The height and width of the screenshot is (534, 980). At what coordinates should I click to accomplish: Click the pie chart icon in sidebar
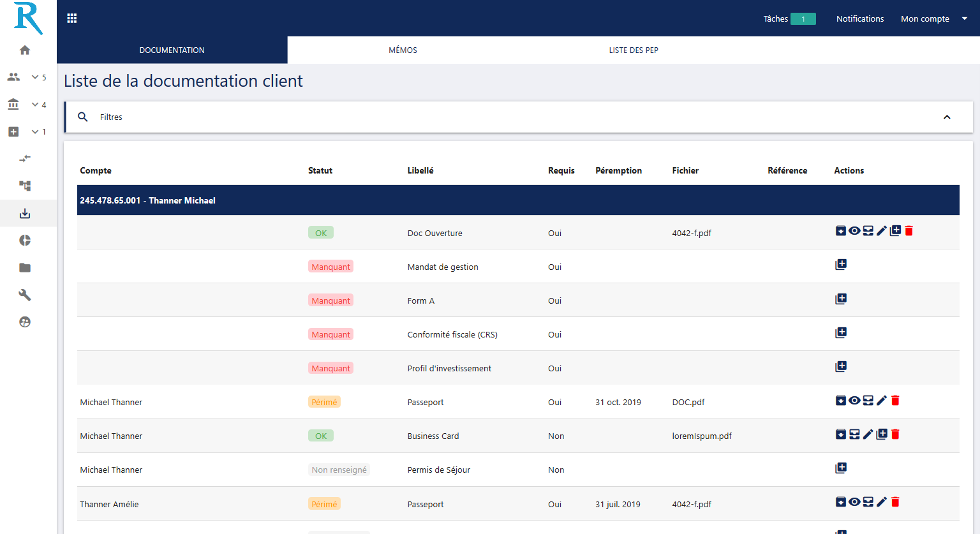click(25, 241)
